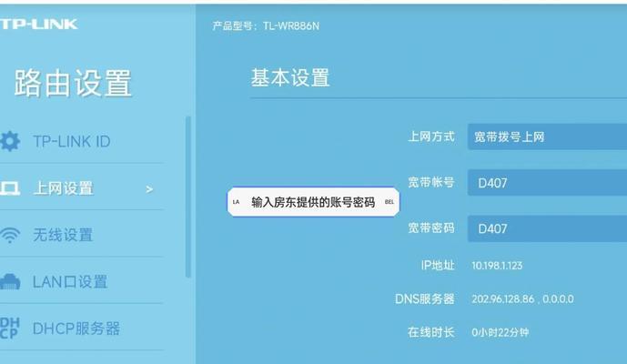Image resolution: width=627 pixels, height=364 pixels.
Task: Click the gear icon beside TP-LINK ID
Action: [10, 141]
